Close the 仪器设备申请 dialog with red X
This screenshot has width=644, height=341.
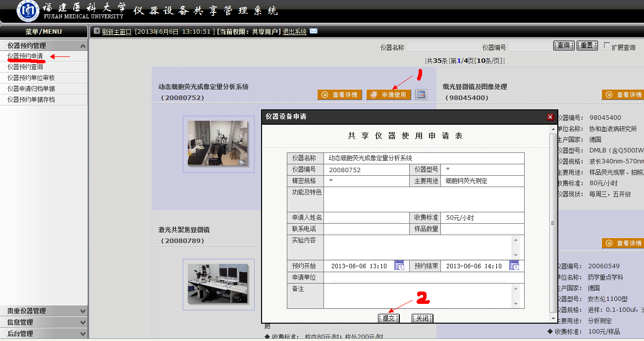(x=550, y=117)
